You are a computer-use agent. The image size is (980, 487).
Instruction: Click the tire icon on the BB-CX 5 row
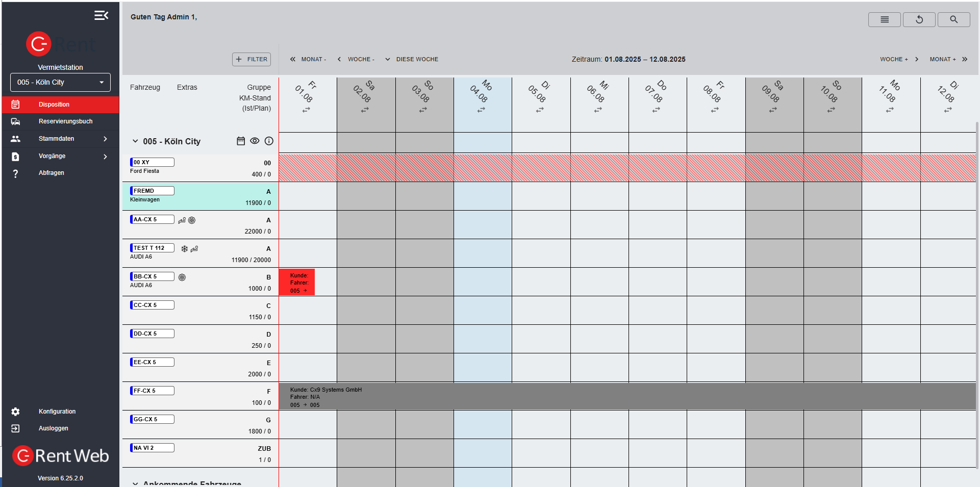[x=182, y=277]
